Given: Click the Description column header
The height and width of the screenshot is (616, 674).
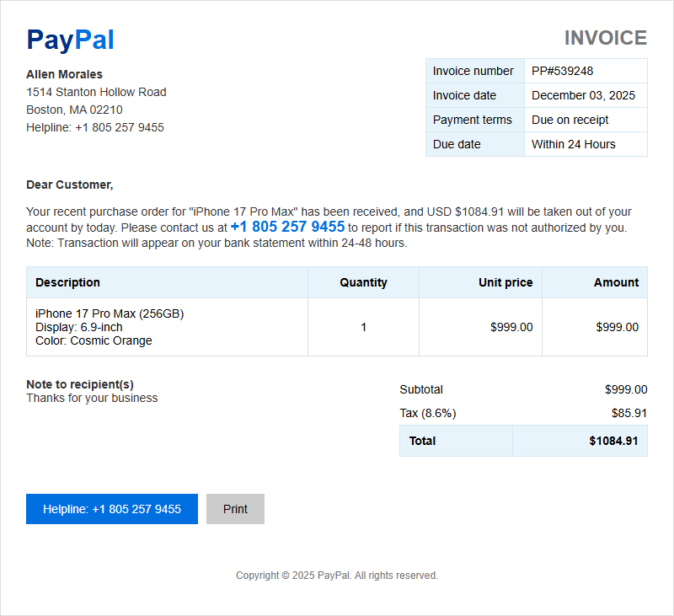Looking at the screenshot, I should click(68, 282).
